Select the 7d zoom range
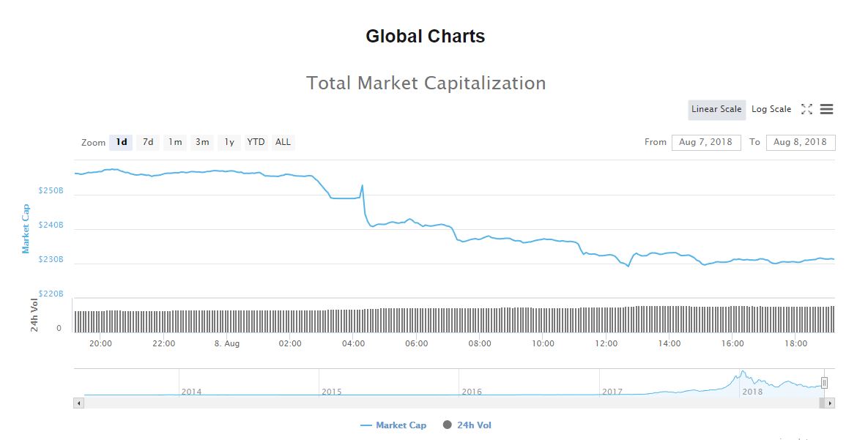This screenshot has width=868, height=440. [148, 142]
